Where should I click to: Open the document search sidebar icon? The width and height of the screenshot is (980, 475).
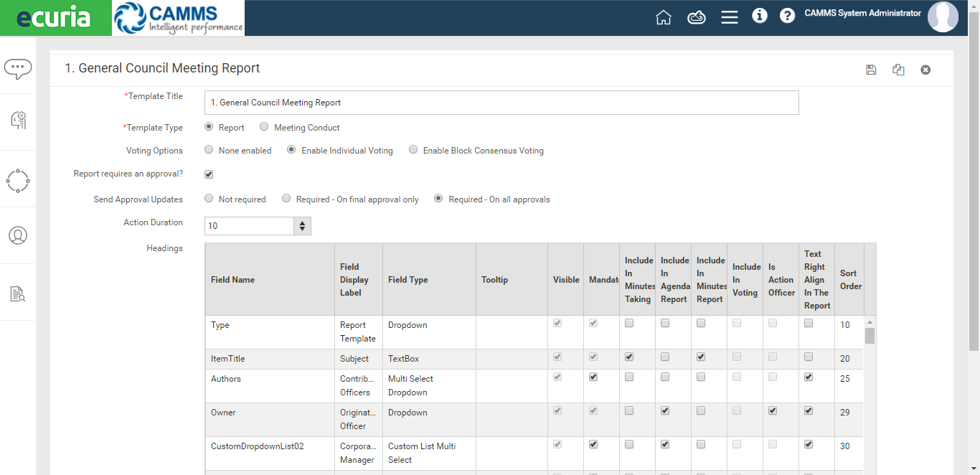[x=18, y=293]
